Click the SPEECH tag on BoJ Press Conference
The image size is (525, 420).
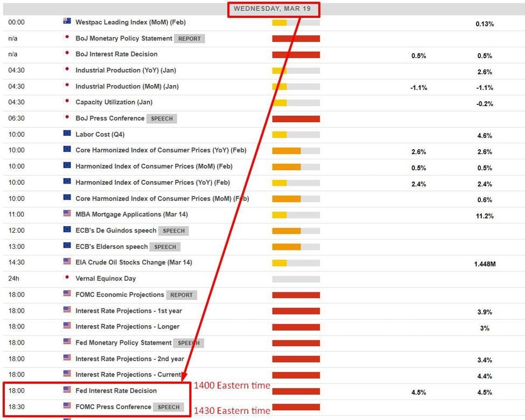pos(162,118)
